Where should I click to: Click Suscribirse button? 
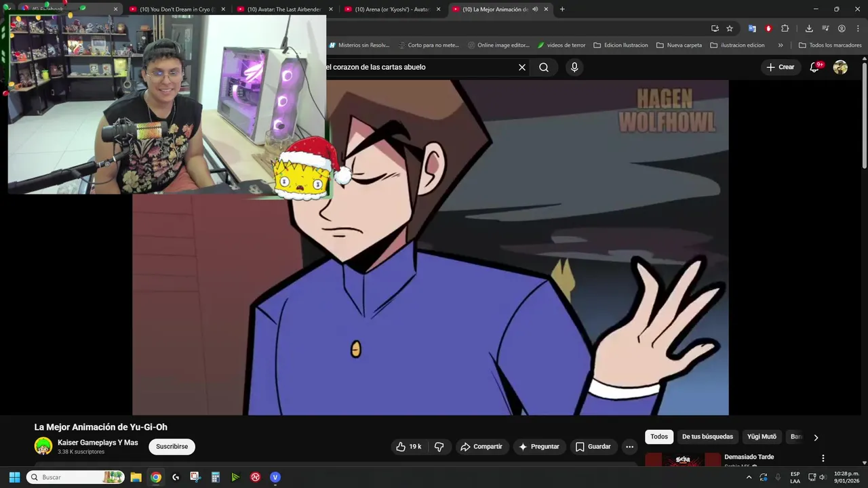click(172, 447)
